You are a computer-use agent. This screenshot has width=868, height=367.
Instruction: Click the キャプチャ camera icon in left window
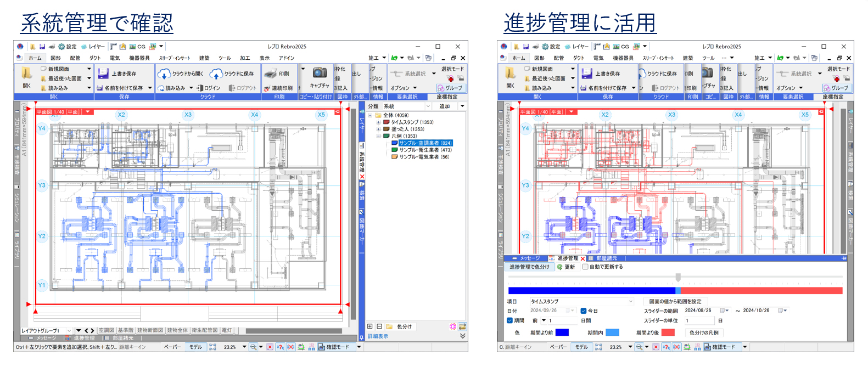coord(320,73)
